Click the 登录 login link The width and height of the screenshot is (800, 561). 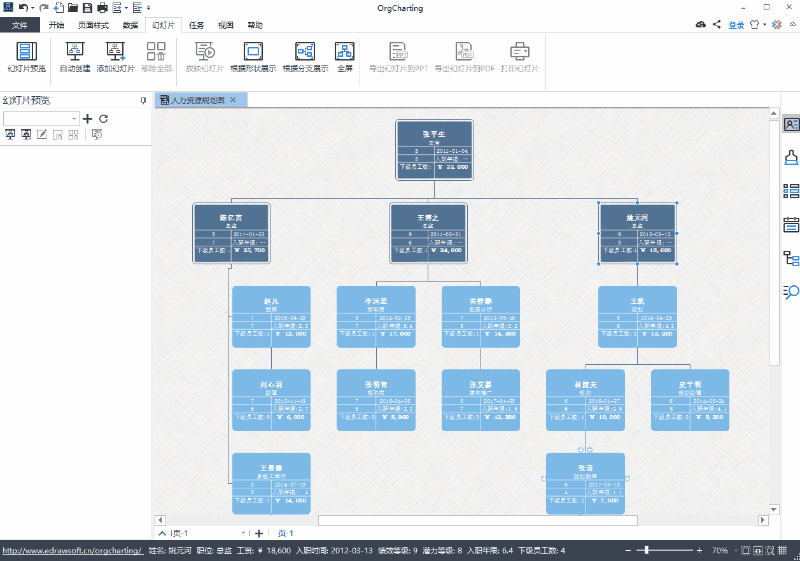click(x=736, y=25)
